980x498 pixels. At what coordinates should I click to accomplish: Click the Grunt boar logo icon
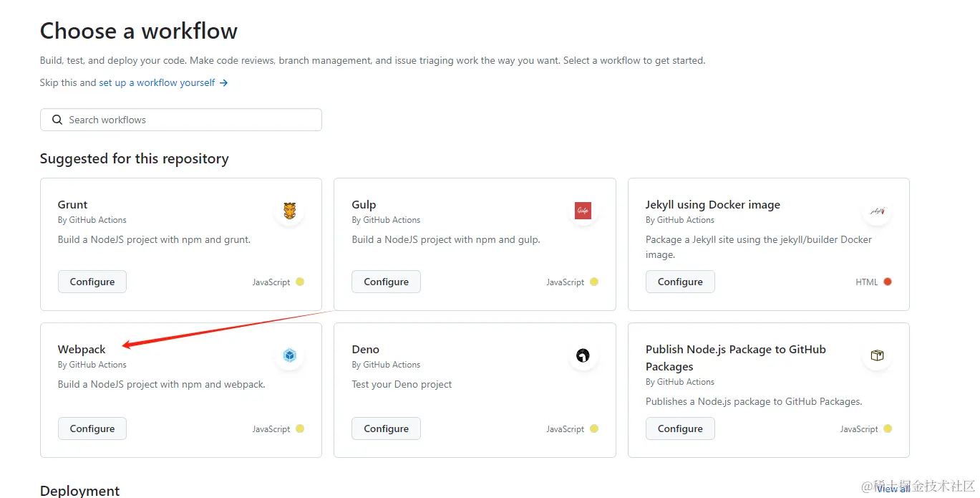[289, 211]
